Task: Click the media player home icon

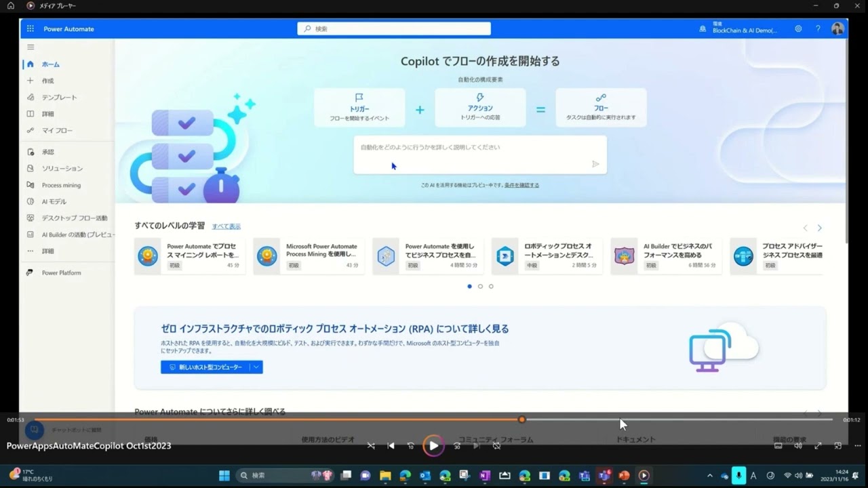Action: [x=11, y=5]
